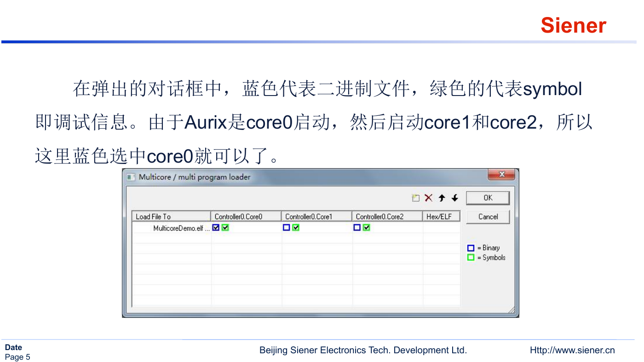644x362 pixels.
Task: Confirm with the OK button
Action: point(488,198)
